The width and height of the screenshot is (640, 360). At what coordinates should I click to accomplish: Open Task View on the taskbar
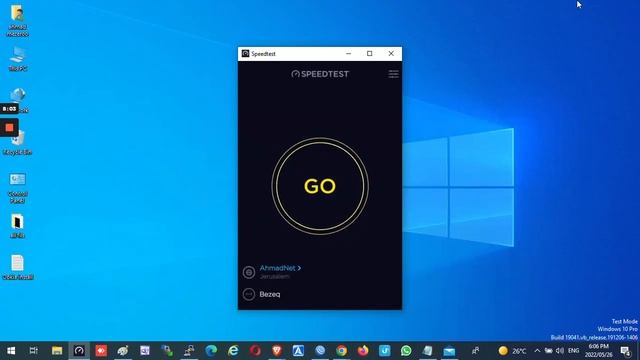[33, 351]
